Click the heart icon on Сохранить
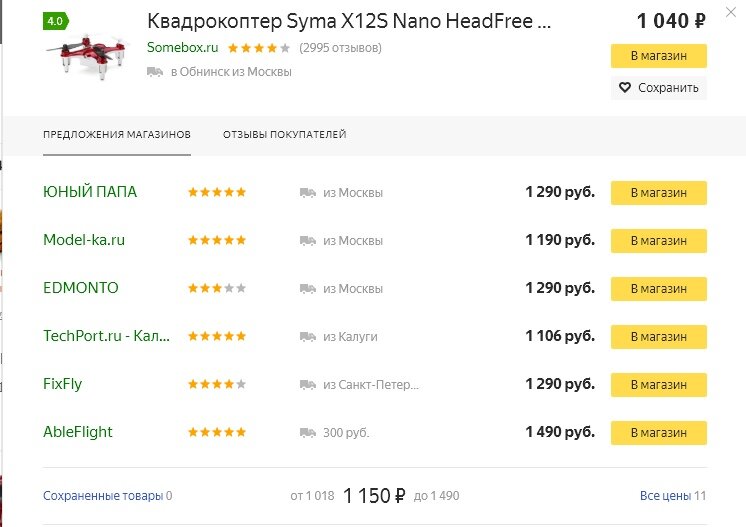This screenshot has height=527, width=746. pyautogui.click(x=625, y=88)
